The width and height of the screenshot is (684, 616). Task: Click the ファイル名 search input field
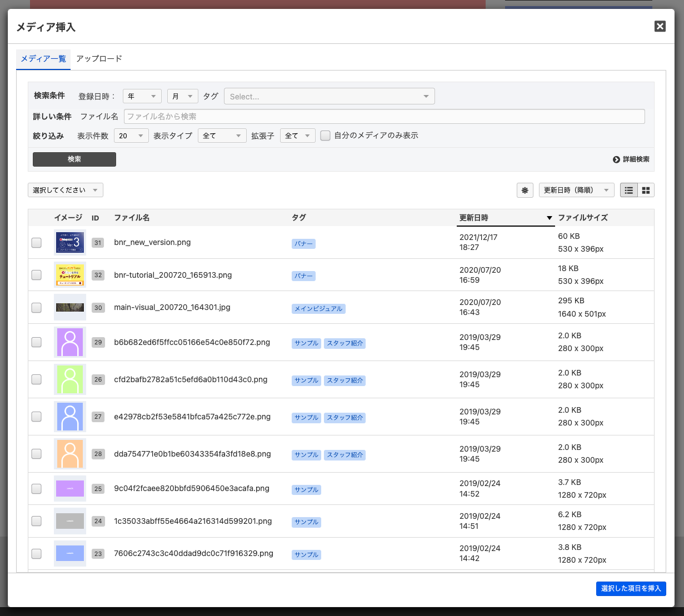point(384,117)
